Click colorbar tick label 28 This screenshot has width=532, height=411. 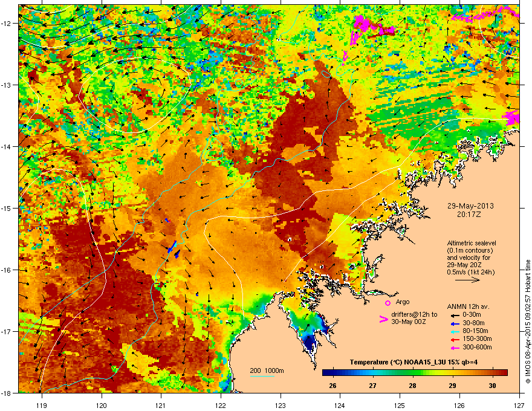point(412,386)
